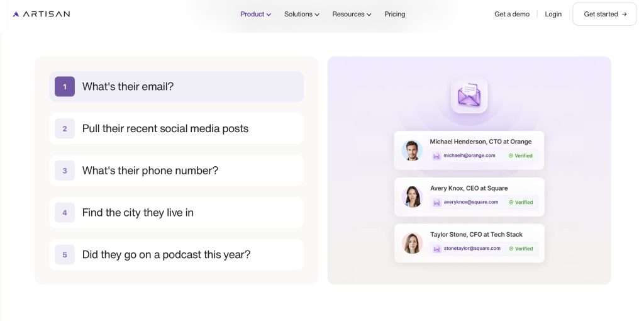Click Michael Henderson's Verified badge
644x321 pixels.
(520, 155)
